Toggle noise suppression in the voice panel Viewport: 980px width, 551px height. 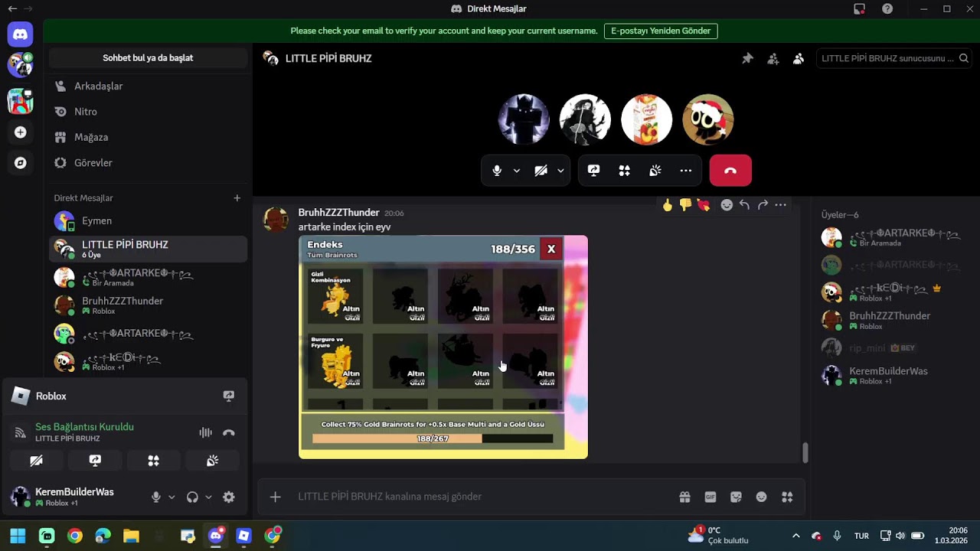point(205,432)
